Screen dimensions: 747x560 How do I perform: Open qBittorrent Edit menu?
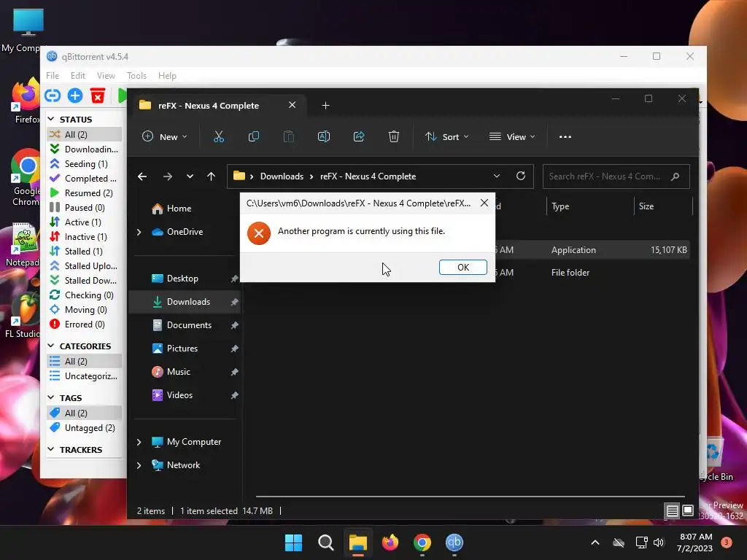77,76
